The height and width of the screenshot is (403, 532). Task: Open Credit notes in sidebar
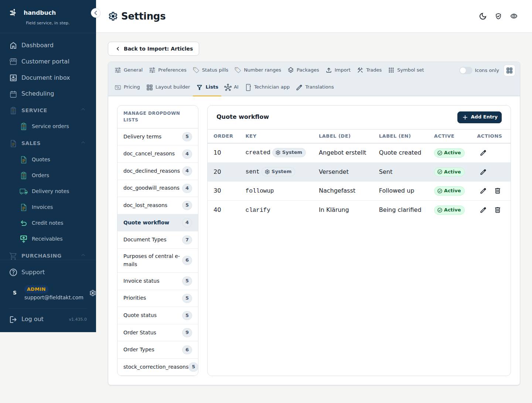(x=47, y=223)
